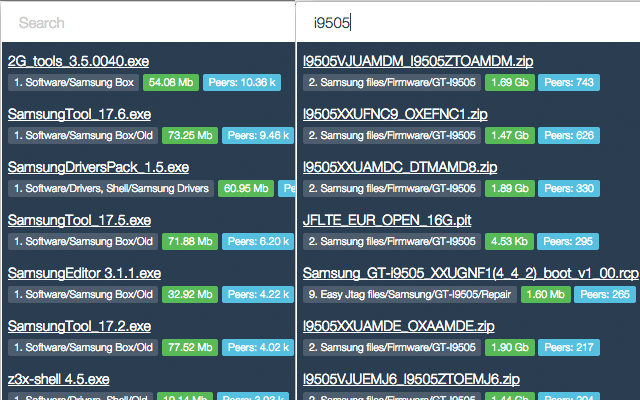Image resolution: width=640 pixels, height=400 pixels.
Task: Open SamsungEditor 3.1.1.exe link
Action: tap(84, 273)
